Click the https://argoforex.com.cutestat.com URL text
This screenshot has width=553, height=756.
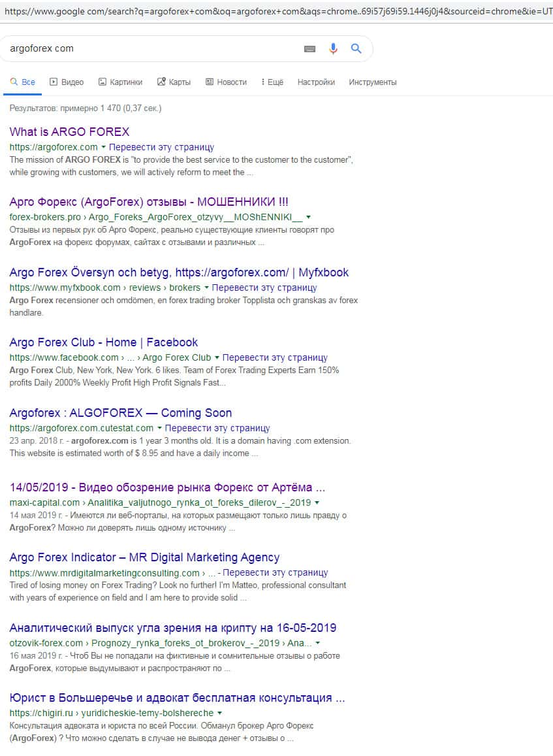point(82,428)
